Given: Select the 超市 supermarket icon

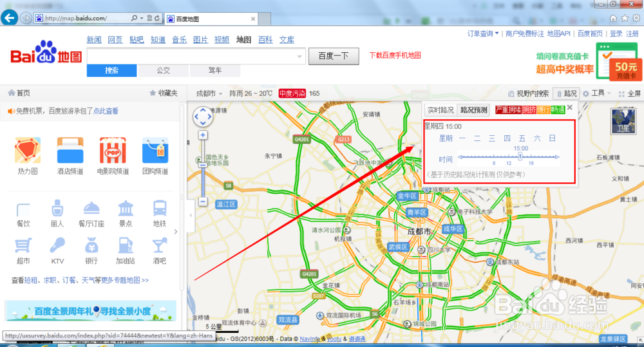Looking at the screenshot, I should click(x=23, y=245).
